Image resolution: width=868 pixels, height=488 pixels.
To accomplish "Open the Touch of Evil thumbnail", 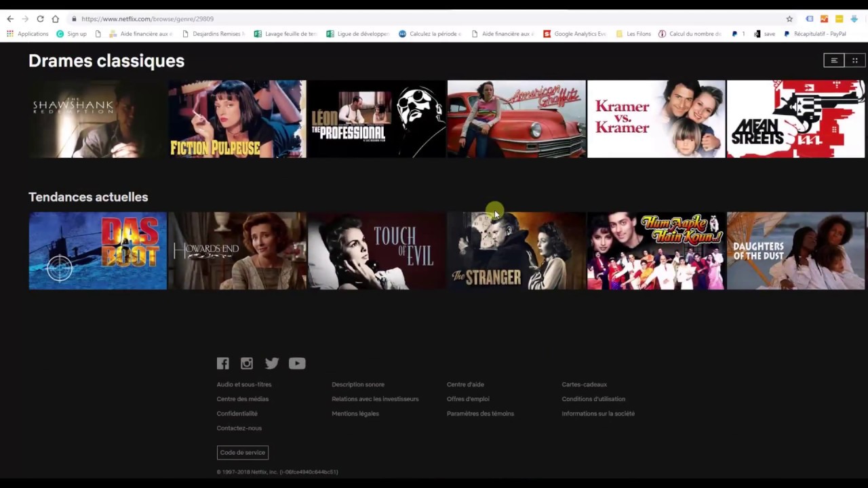I will pos(377,251).
